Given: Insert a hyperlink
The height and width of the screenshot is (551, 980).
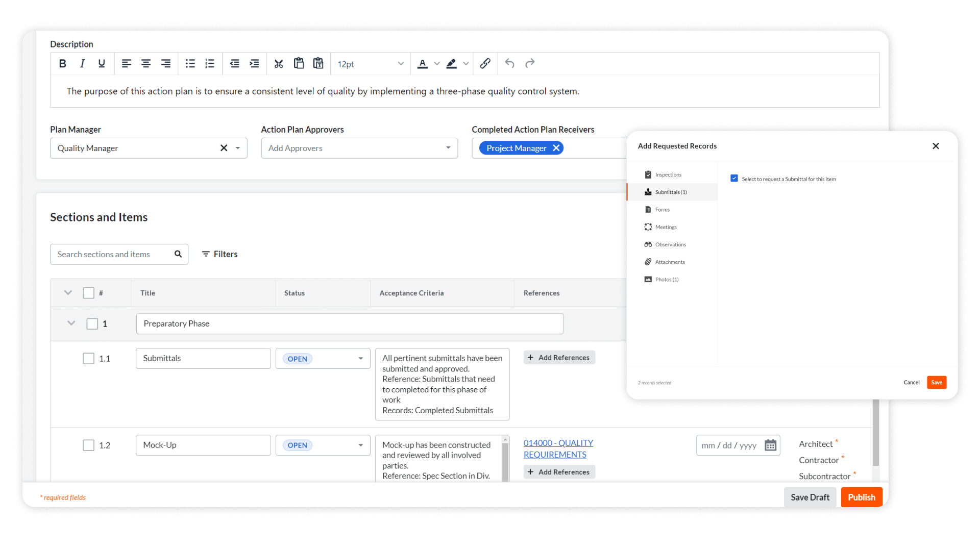Looking at the screenshot, I should tap(485, 63).
